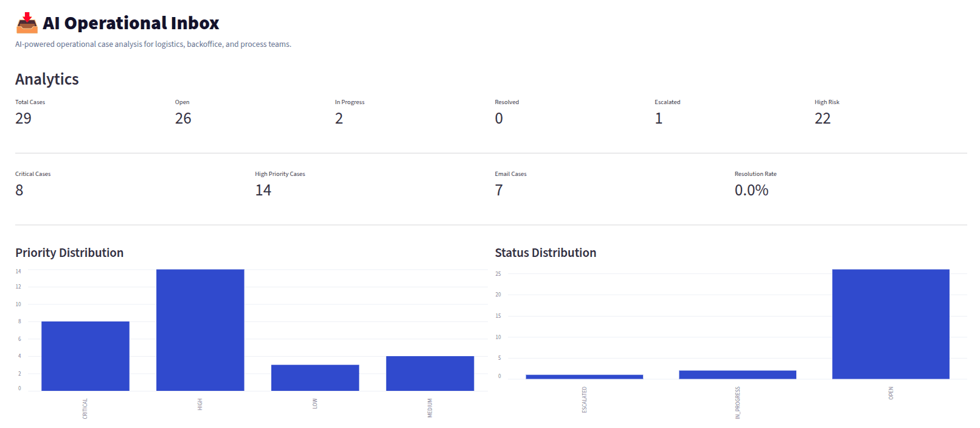Click the Total Cases metric label

[30, 102]
